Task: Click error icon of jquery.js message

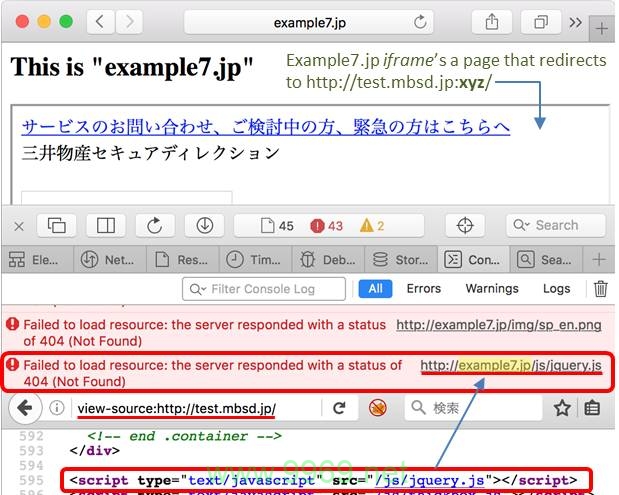Action: (12, 364)
